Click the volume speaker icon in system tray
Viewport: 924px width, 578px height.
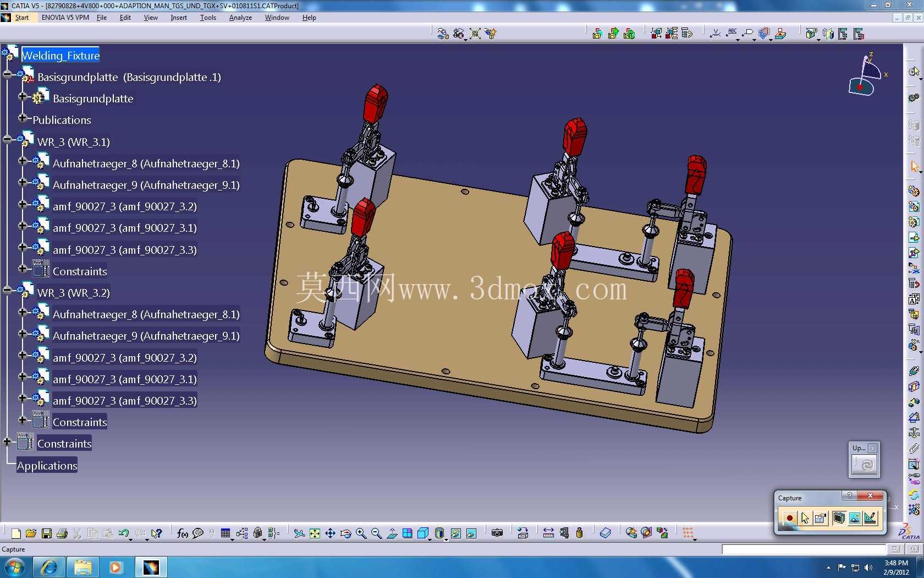pos(868,568)
